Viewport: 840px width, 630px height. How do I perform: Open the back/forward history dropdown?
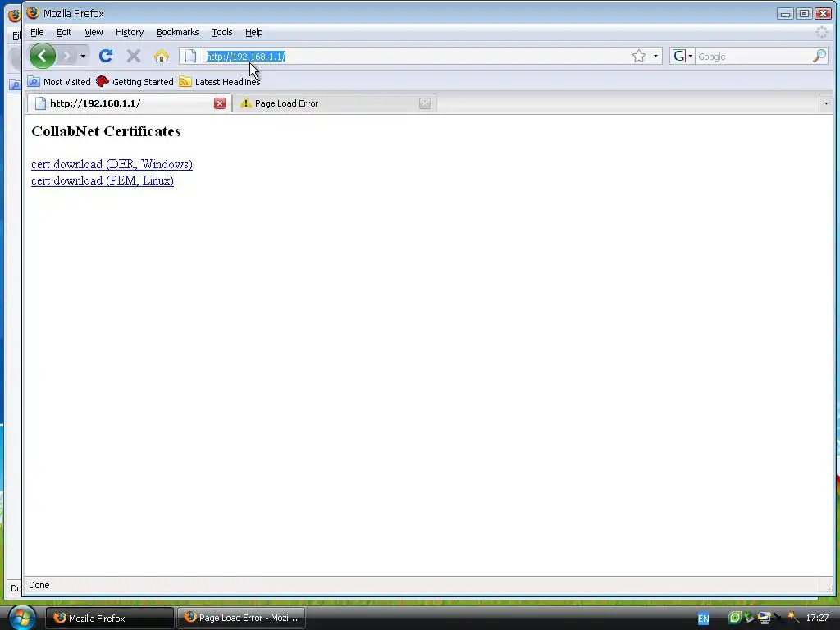pyautogui.click(x=83, y=56)
